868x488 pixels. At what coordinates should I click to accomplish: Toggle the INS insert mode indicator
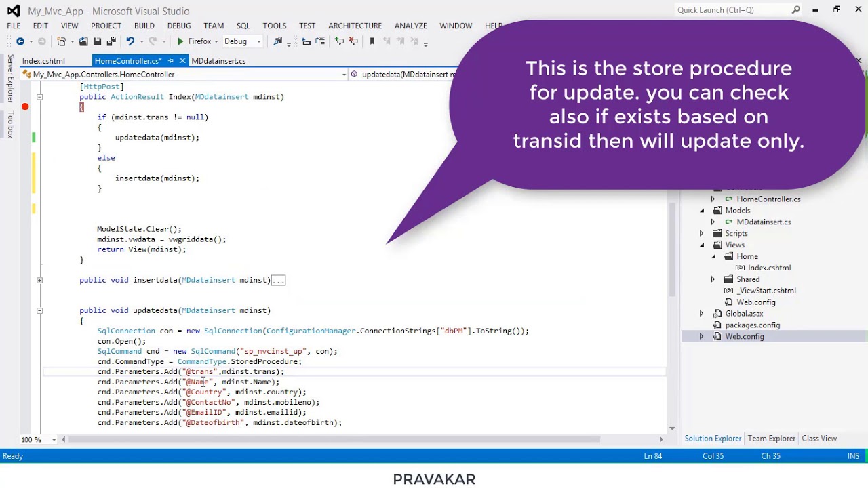(x=853, y=456)
